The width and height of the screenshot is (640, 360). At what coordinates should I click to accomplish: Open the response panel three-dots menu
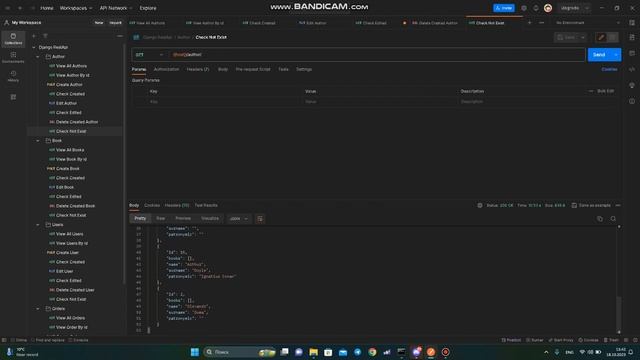click(x=618, y=205)
